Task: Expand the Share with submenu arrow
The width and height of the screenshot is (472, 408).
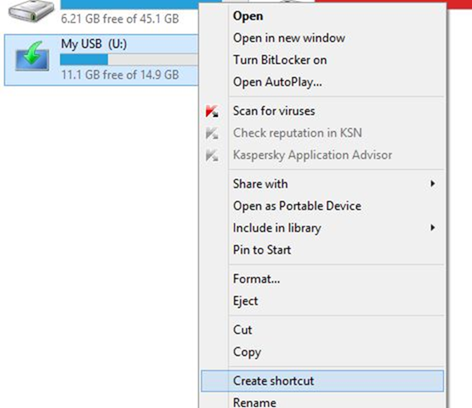Action: coord(432,184)
